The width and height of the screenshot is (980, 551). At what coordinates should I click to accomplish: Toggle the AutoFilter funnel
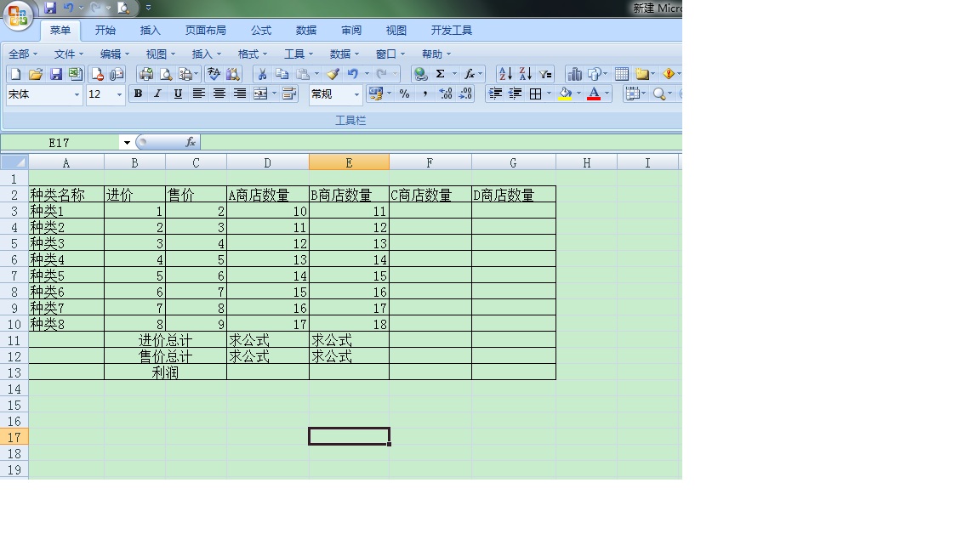click(x=545, y=74)
